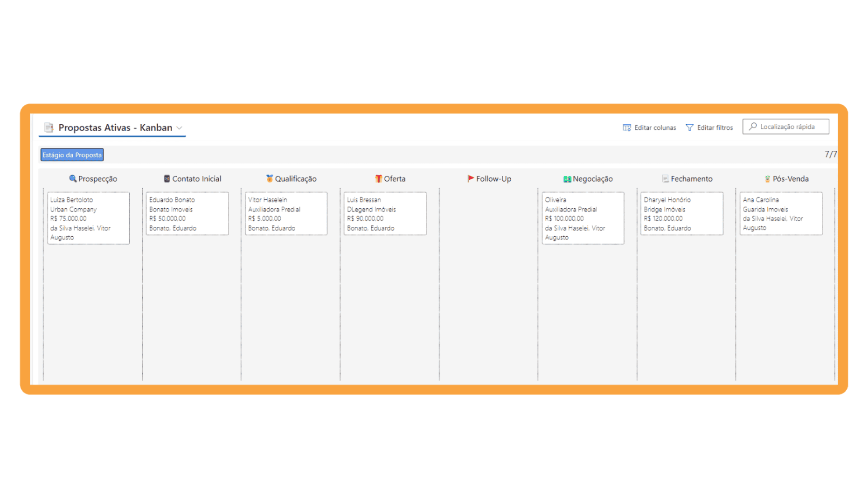Focus the Localização rápida search field
This screenshot has width=868, height=488.
[x=786, y=127]
